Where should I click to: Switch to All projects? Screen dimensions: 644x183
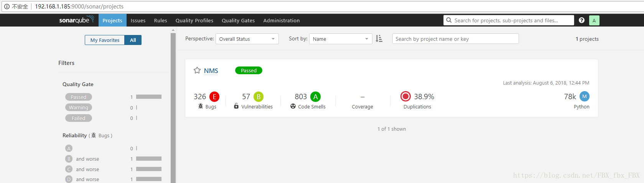[133, 40]
